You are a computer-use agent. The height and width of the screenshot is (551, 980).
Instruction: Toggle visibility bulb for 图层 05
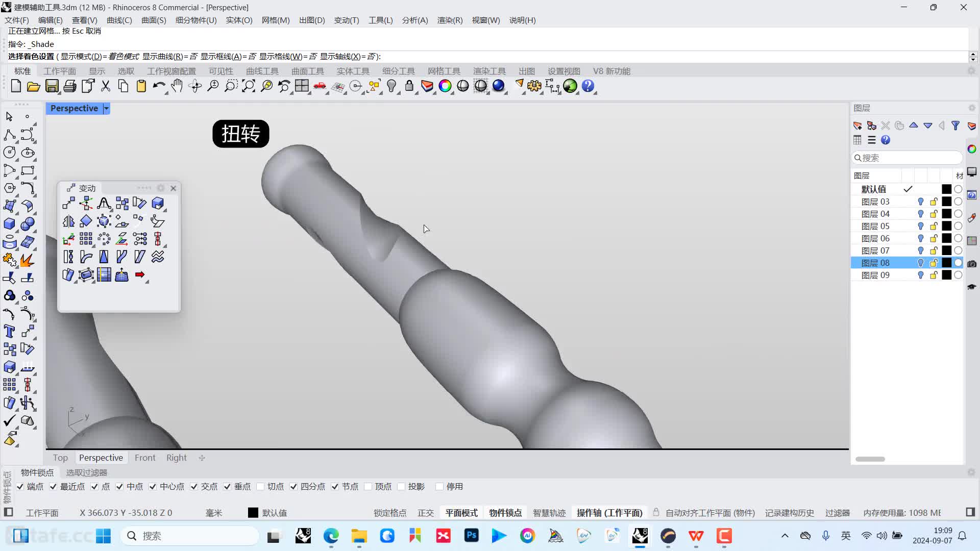(921, 226)
